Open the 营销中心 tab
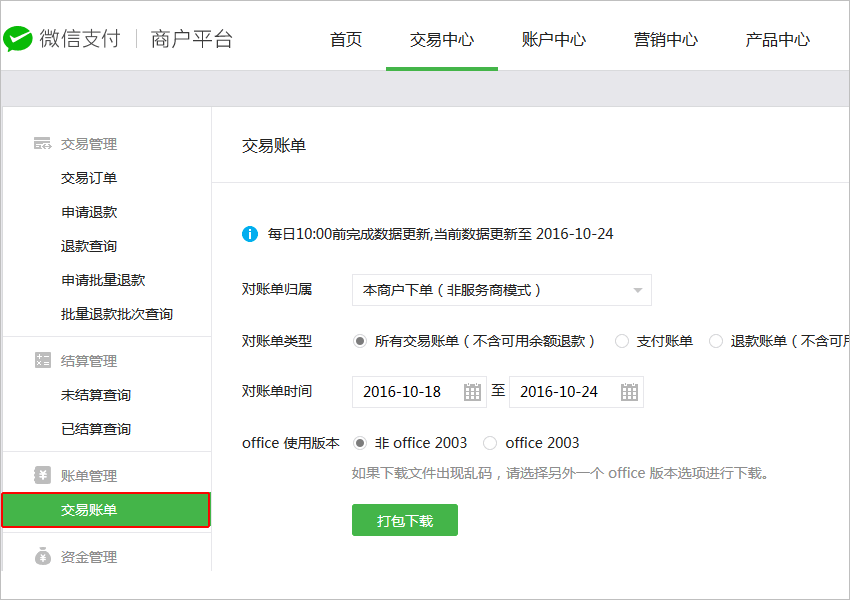 click(x=666, y=40)
